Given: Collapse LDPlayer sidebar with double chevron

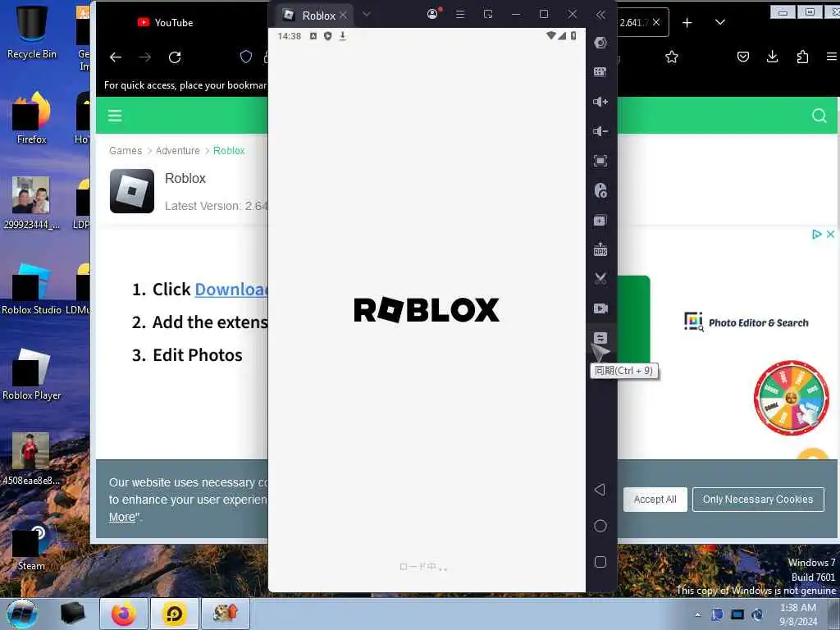Looking at the screenshot, I should click(x=600, y=15).
